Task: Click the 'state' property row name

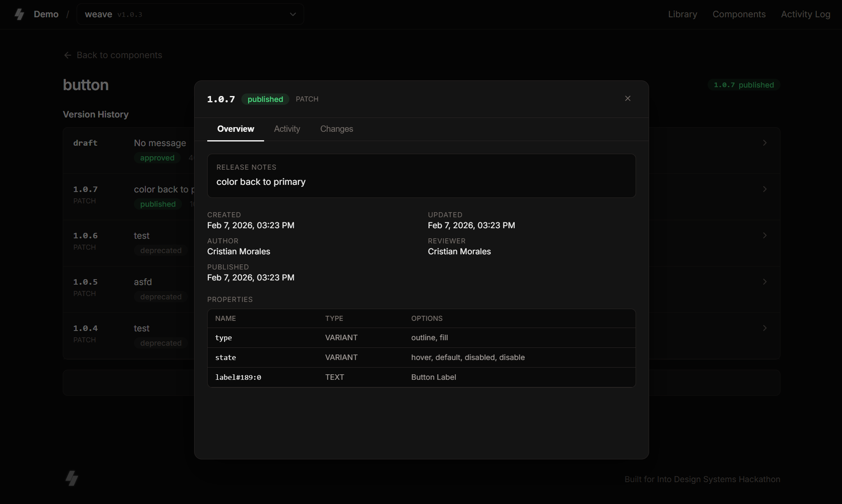Action: coord(225,357)
